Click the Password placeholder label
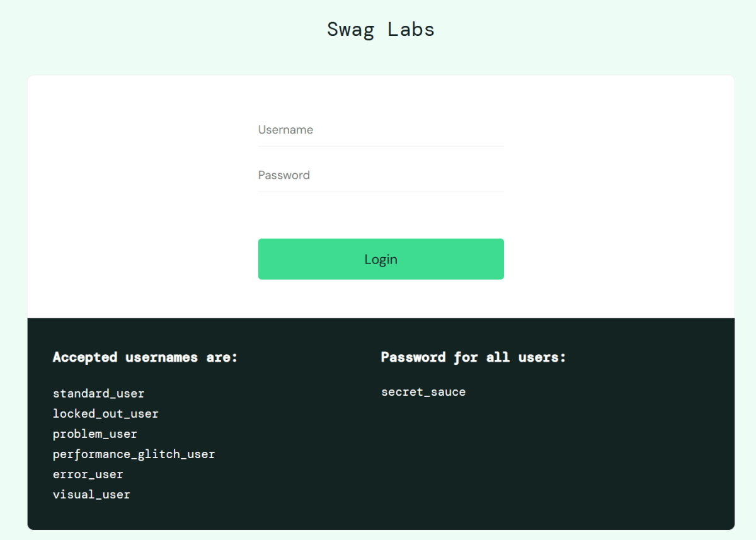 click(x=284, y=175)
